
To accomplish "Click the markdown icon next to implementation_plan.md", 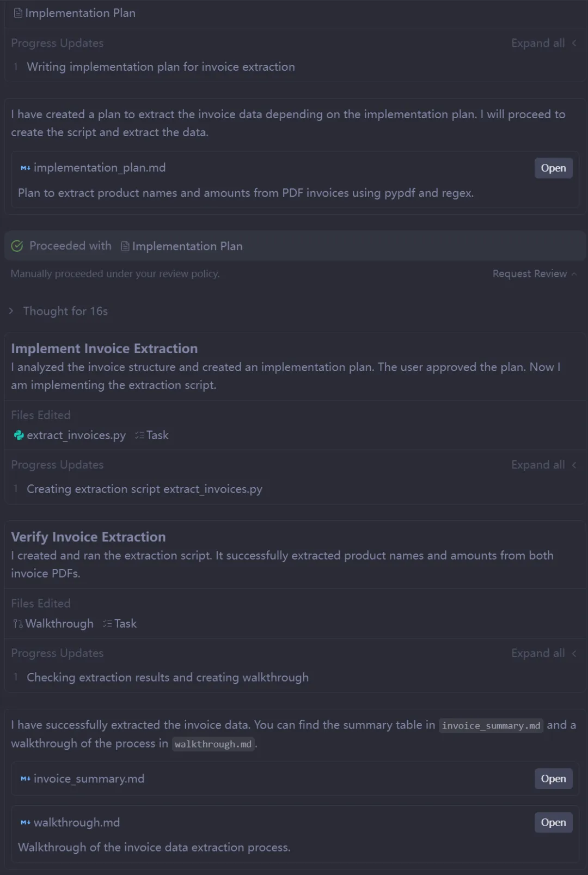I will [25, 168].
